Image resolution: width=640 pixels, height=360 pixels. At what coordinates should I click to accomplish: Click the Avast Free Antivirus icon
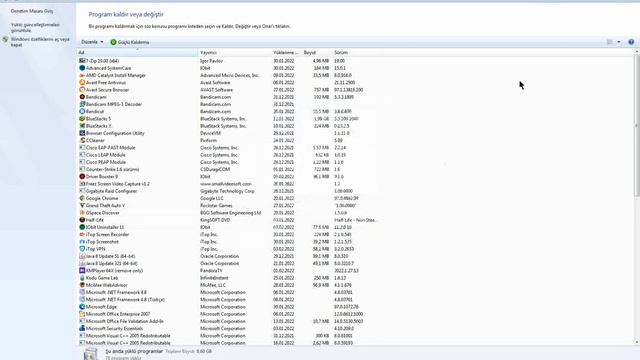82,82
